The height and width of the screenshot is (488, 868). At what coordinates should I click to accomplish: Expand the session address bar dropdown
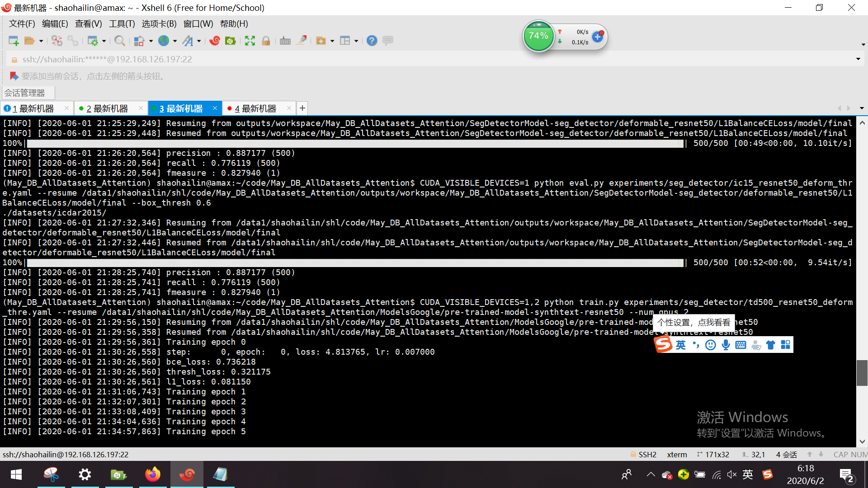coord(858,59)
